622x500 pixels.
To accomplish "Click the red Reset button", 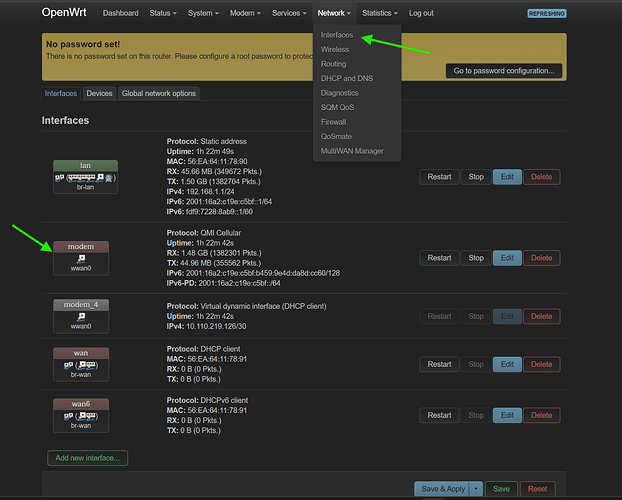I will pyautogui.click(x=538, y=489).
